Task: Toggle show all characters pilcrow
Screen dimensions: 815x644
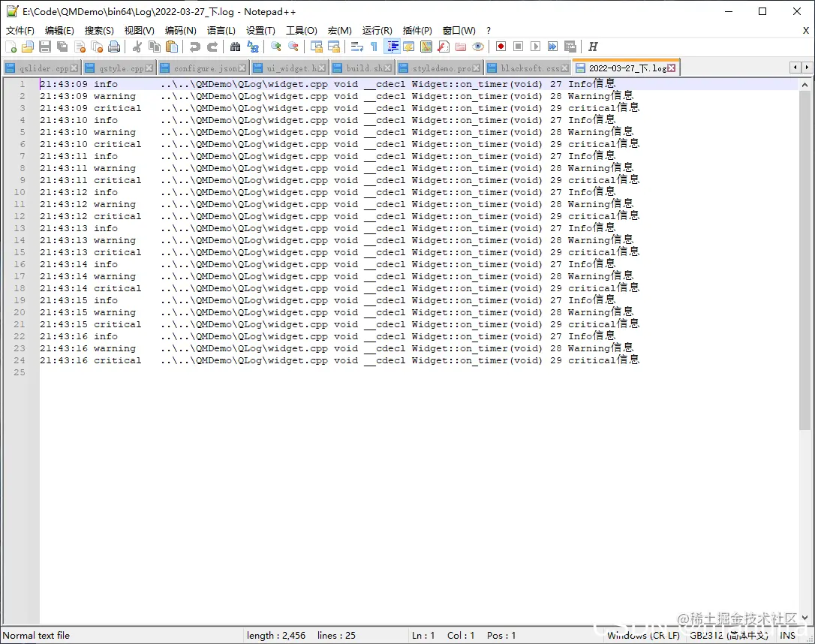Action: coord(374,47)
